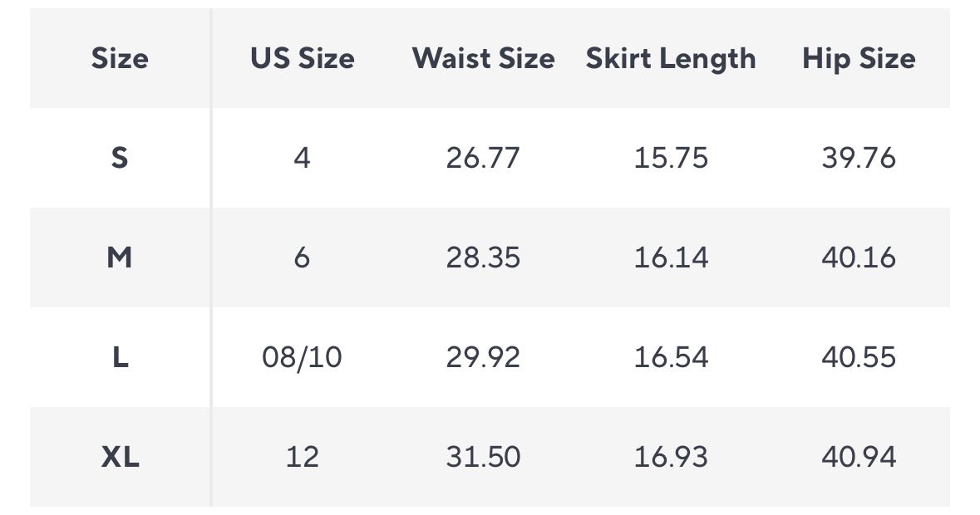980x515 pixels.
Task: Select the Hip Size column header
Action: 859,58
